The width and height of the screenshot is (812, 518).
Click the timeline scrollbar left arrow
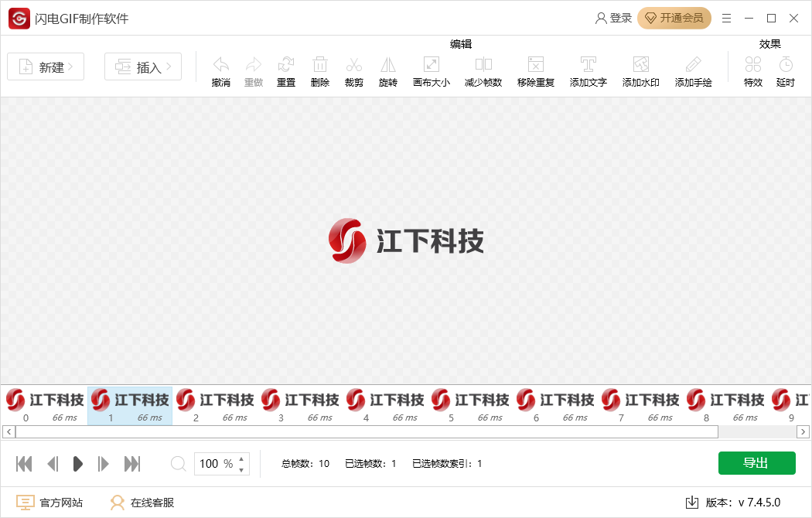click(9, 431)
